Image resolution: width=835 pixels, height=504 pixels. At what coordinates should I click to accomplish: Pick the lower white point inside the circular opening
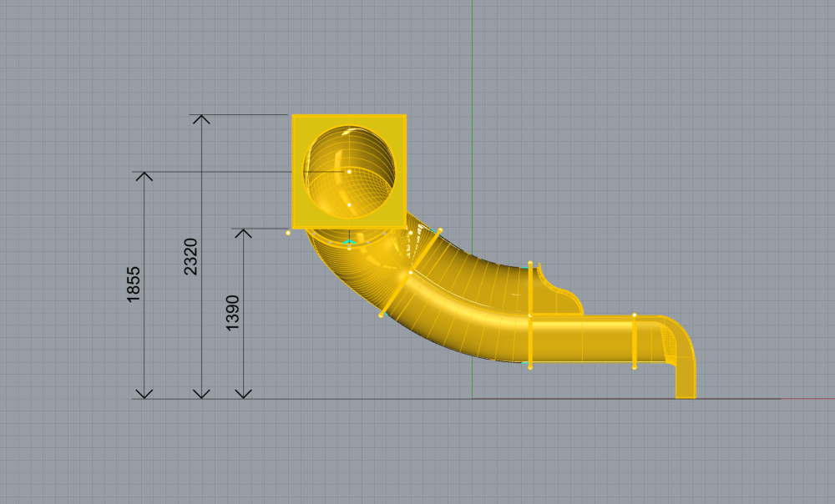349,204
